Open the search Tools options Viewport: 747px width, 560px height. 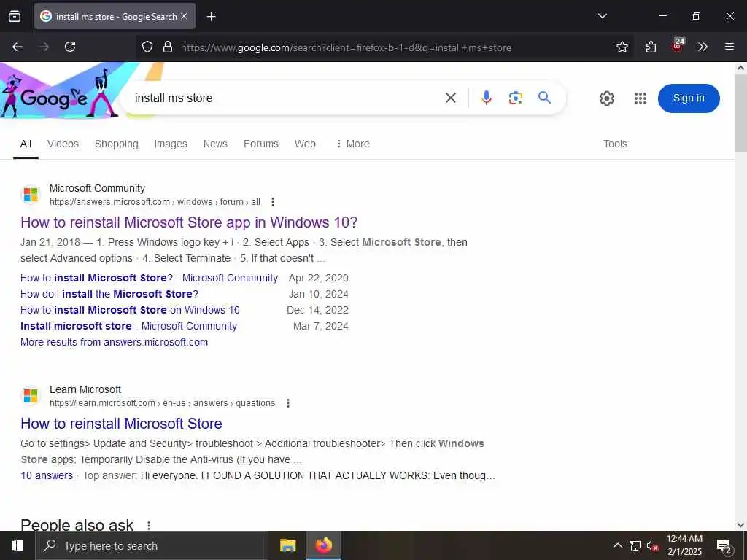[615, 144]
